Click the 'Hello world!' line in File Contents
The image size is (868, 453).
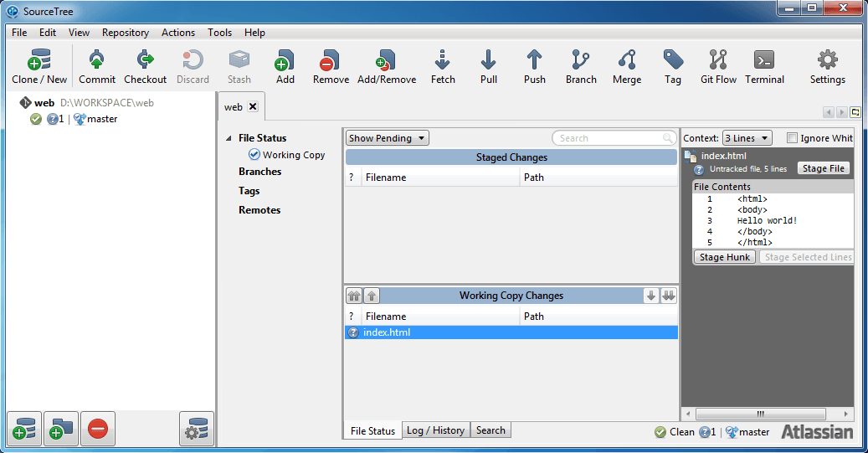point(767,220)
